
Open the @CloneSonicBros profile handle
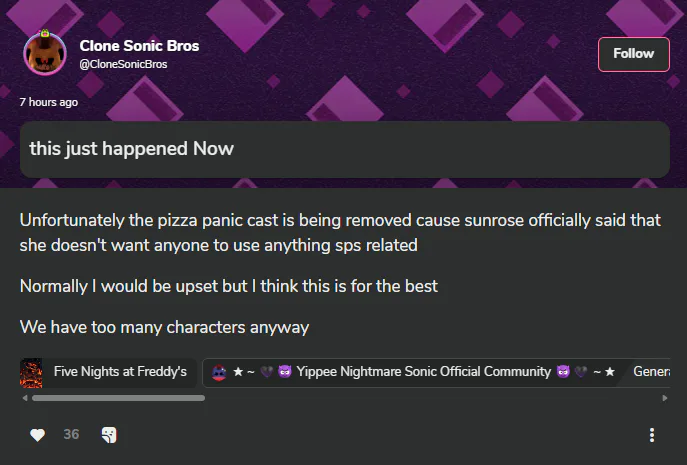click(123, 64)
